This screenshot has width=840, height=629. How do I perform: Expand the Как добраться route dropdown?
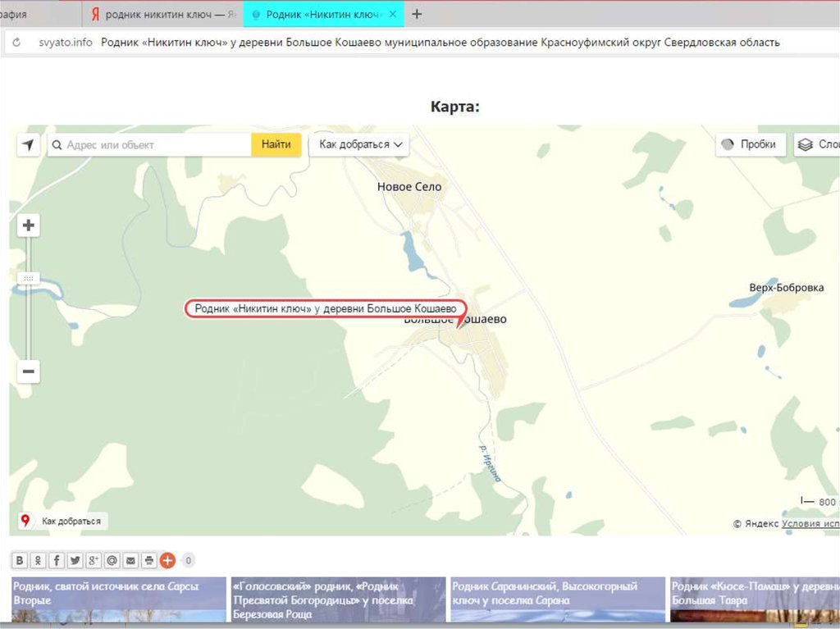point(359,144)
